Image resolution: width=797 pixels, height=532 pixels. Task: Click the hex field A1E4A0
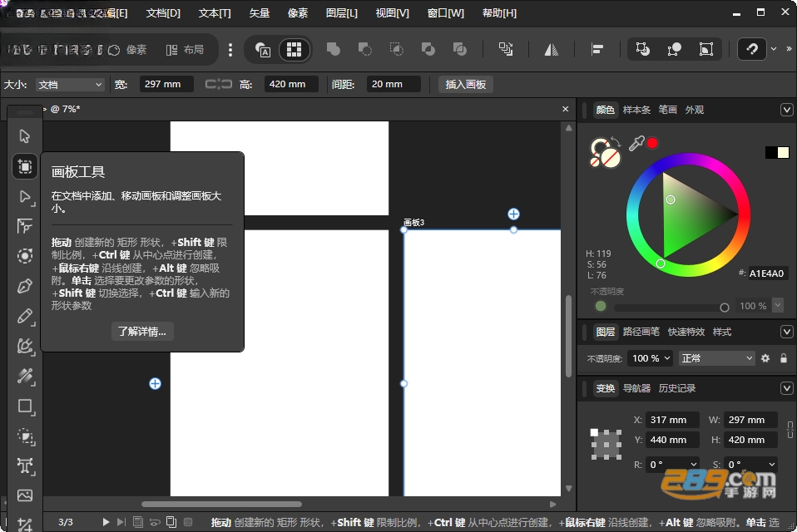coord(766,273)
